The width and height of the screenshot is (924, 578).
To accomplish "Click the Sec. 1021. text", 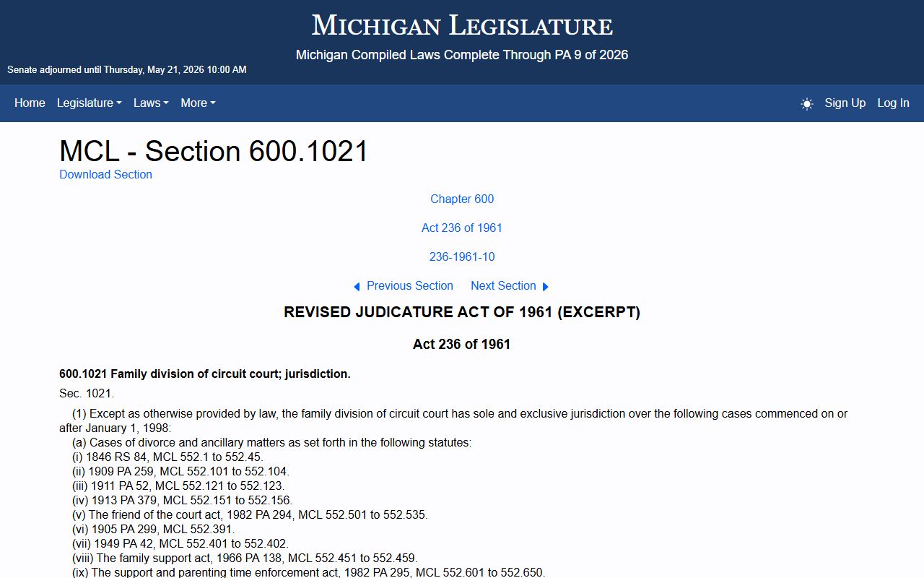I will pyautogui.click(x=87, y=394).
